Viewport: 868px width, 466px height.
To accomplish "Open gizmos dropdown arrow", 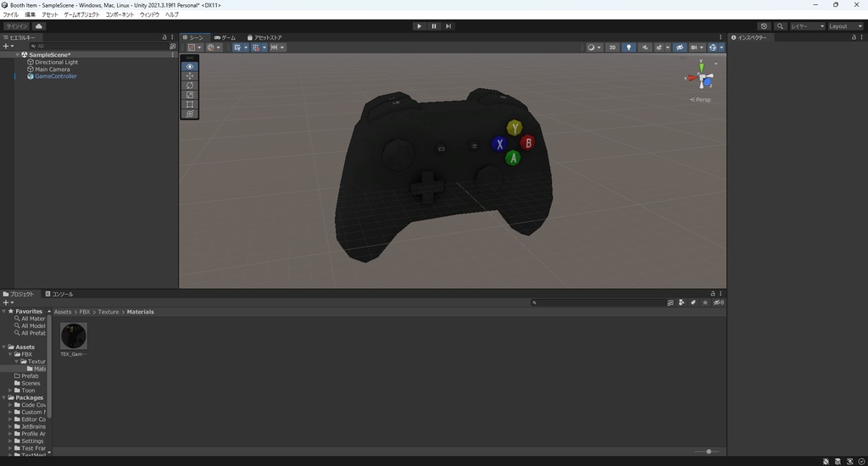I will pyautogui.click(x=721, y=47).
